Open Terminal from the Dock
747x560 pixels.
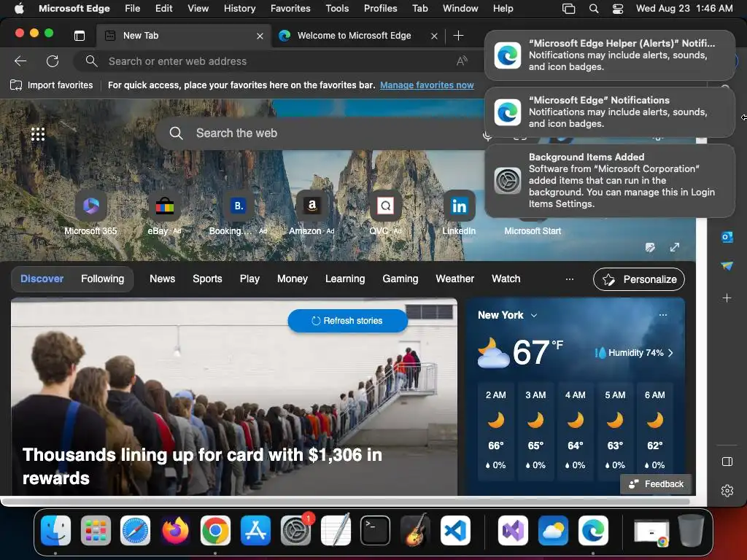click(x=375, y=530)
